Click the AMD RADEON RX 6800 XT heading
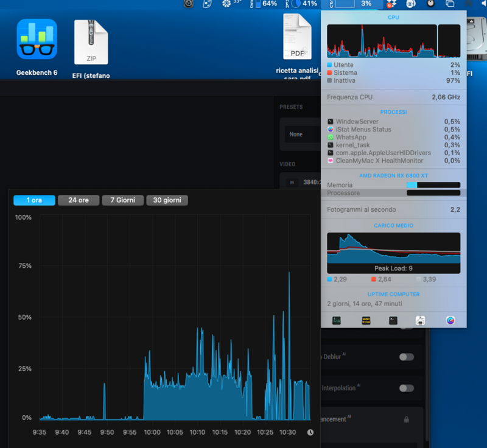This screenshot has width=487, height=448. (393, 175)
